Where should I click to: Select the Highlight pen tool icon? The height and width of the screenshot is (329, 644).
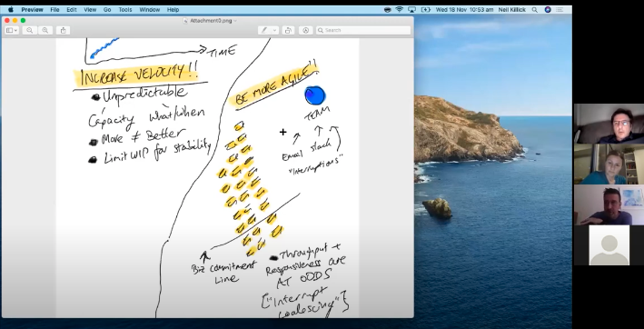tap(264, 30)
